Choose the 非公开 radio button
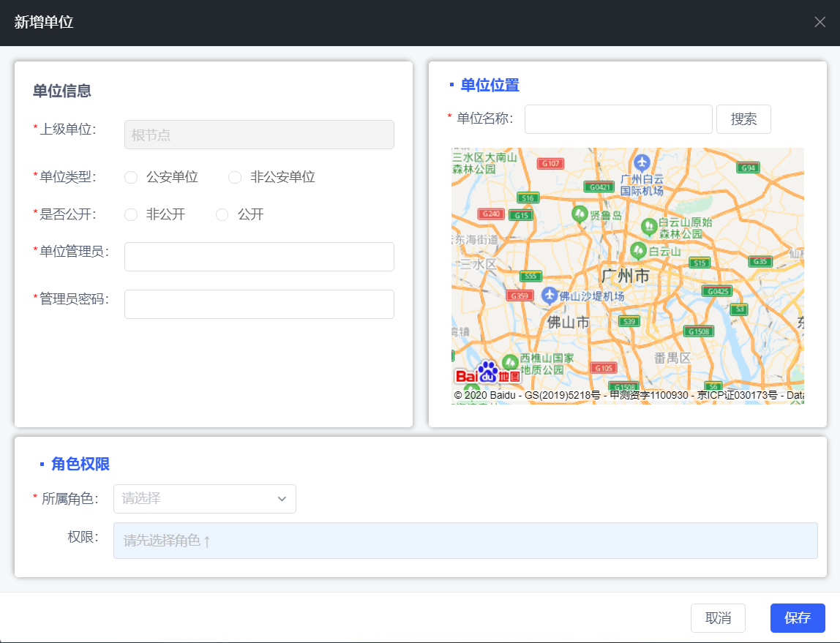The height and width of the screenshot is (643, 840). (x=131, y=214)
